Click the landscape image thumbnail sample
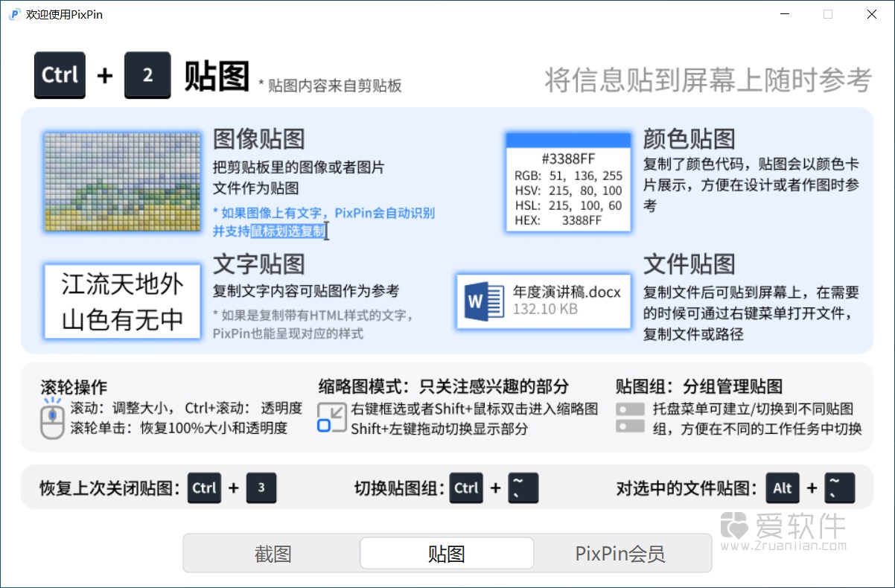Image resolution: width=895 pixels, height=588 pixels. click(121, 181)
